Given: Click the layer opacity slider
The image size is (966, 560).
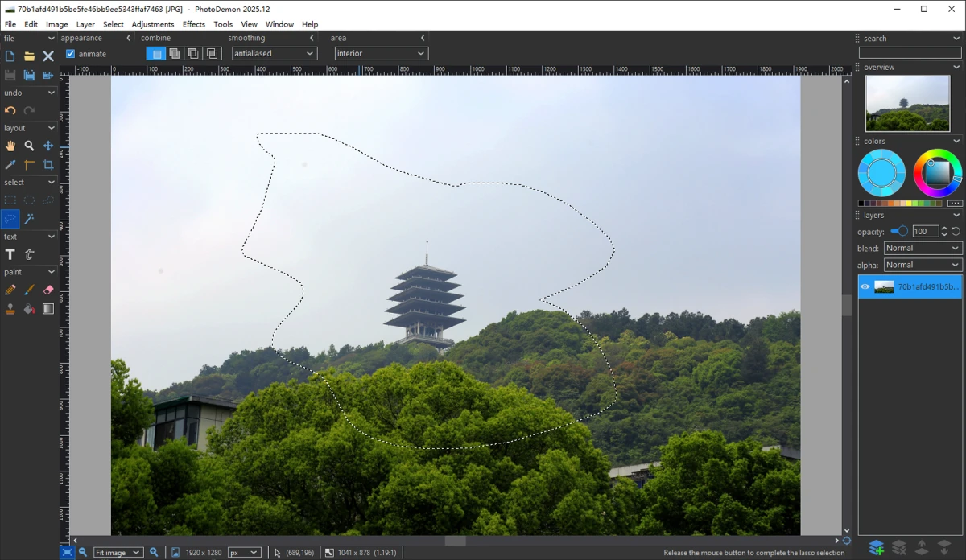Looking at the screenshot, I should (899, 231).
